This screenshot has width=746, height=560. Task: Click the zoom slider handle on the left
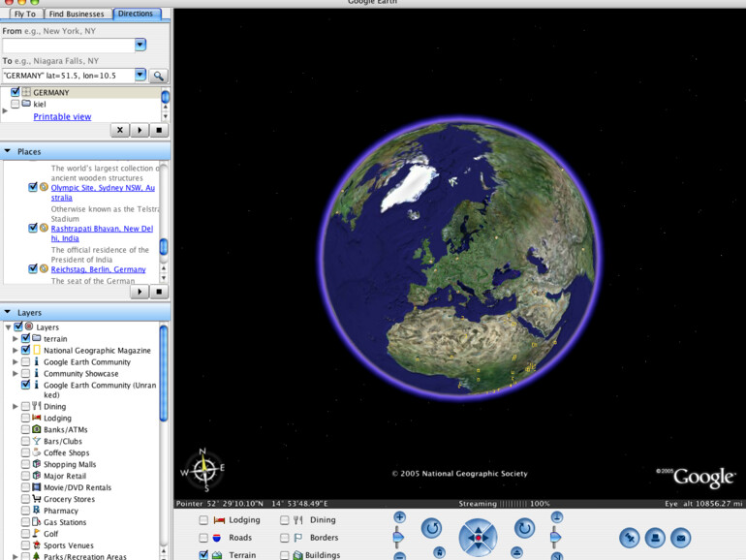pos(398,536)
